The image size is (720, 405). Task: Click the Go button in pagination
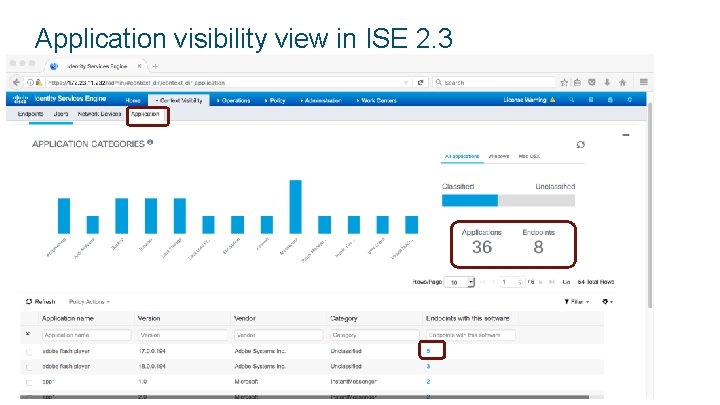(566, 282)
